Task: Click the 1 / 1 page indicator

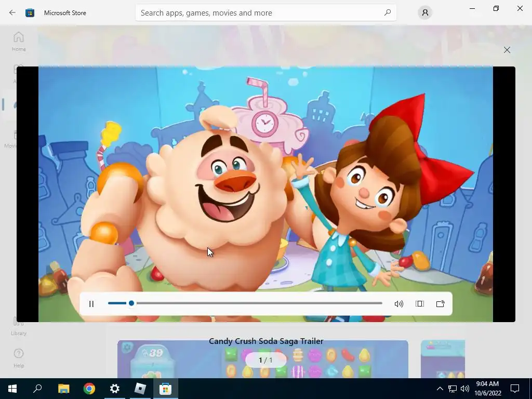Action: point(265,360)
